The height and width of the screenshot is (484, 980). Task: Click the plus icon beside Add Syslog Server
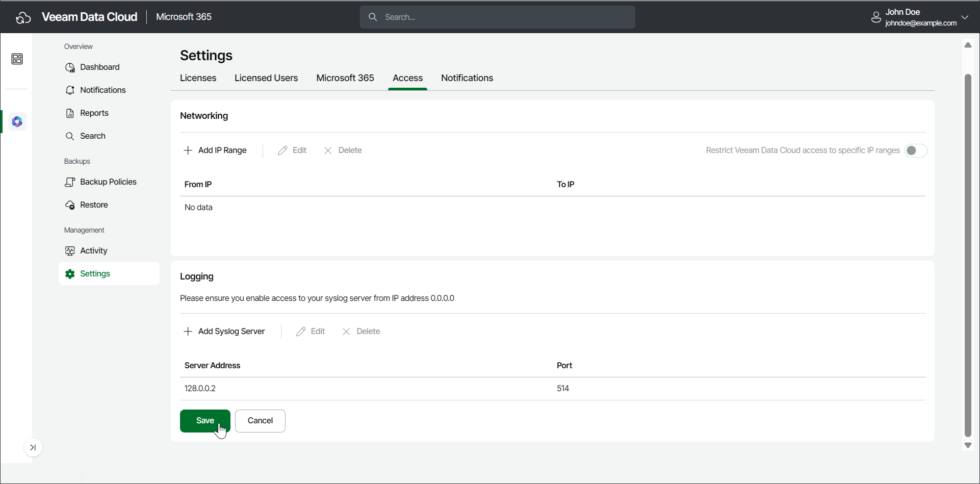(x=188, y=332)
